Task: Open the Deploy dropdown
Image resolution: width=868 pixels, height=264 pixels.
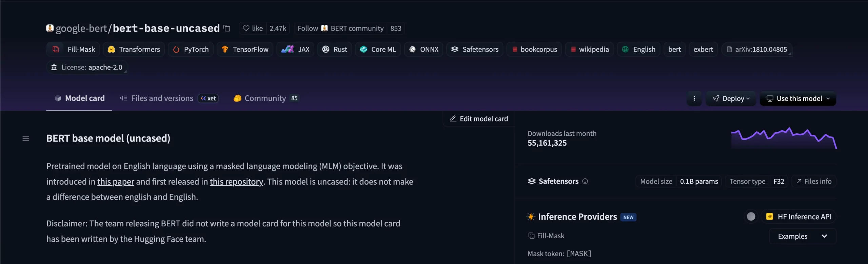Action: pyautogui.click(x=731, y=98)
